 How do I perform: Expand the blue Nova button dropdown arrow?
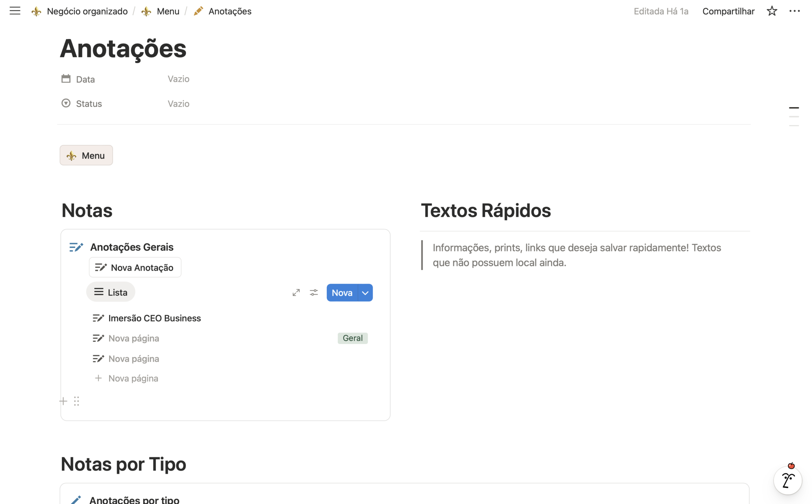(x=365, y=293)
